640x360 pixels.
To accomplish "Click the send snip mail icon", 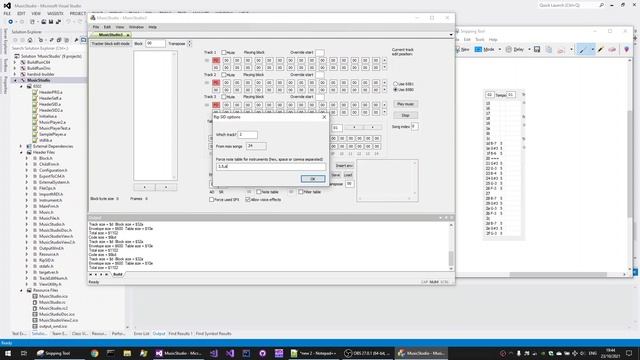I will point(561,49).
